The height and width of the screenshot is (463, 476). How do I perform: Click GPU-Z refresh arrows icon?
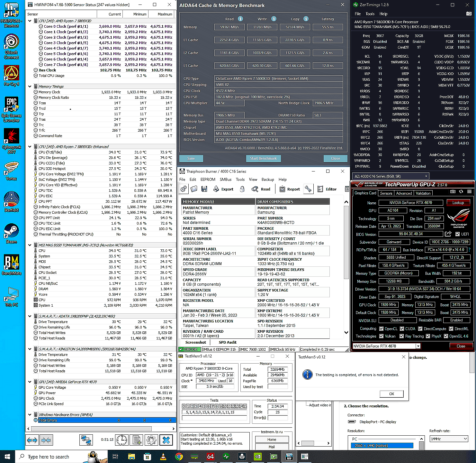461,191
